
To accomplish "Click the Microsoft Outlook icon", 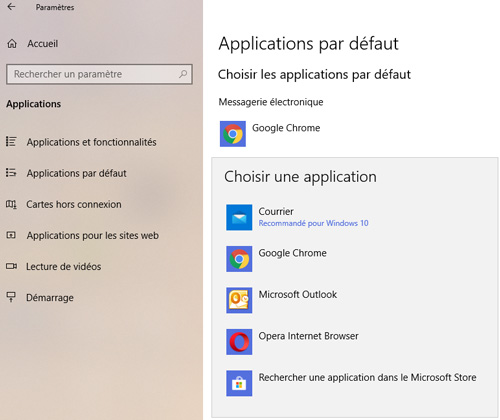I will click(x=239, y=300).
